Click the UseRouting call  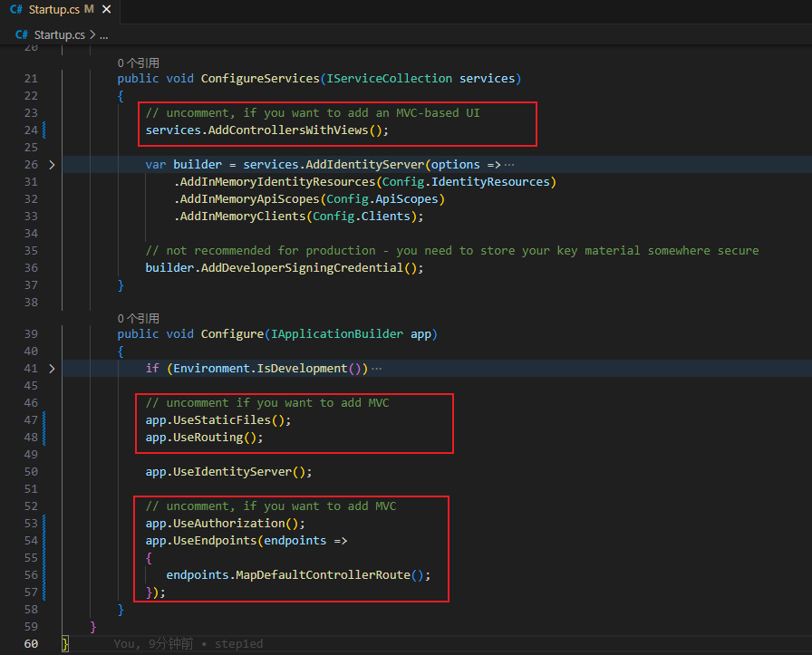208,437
